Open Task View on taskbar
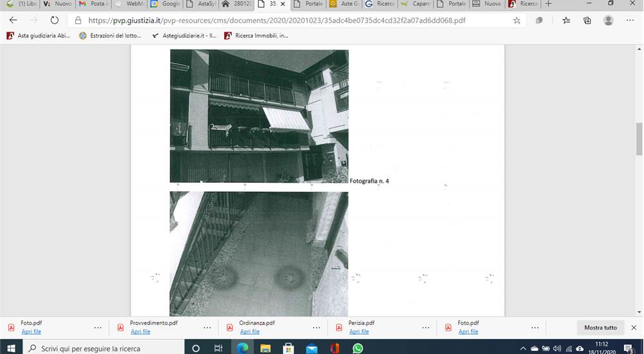Viewport: 644px width, 354px height. coord(218,348)
